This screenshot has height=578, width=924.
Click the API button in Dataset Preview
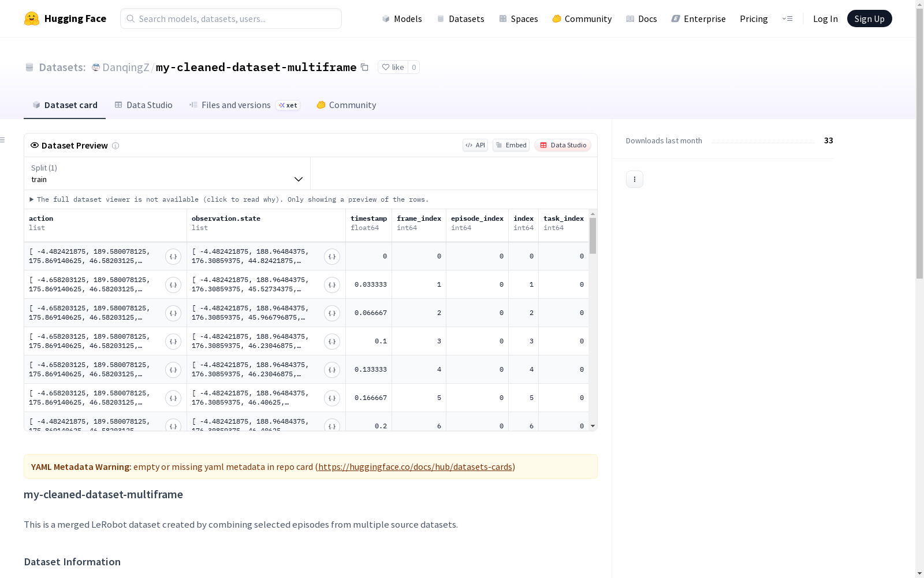[475, 145]
